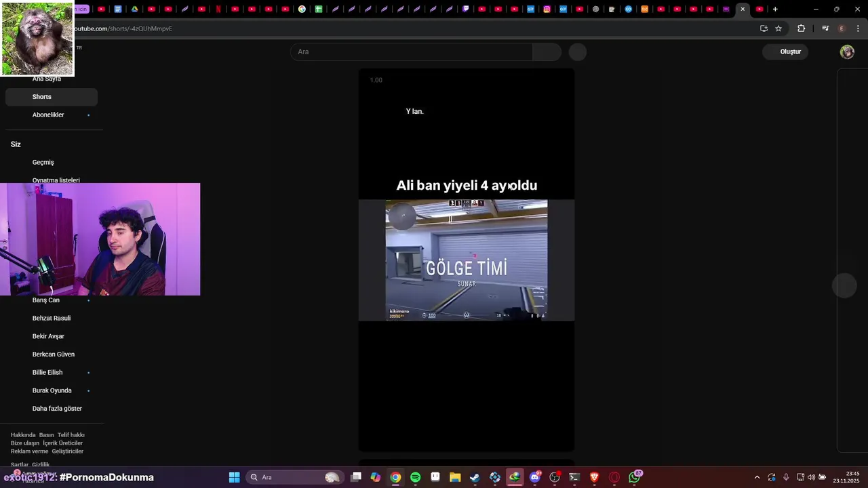868x488 pixels.
Task: Click the Reklam verme footer link
Action: click(30, 451)
